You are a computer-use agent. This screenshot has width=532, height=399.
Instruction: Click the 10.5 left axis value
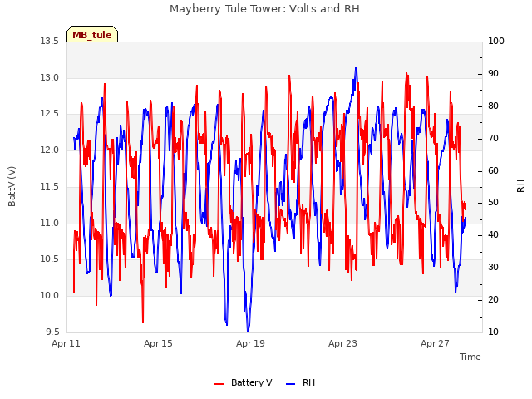[x=50, y=259]
